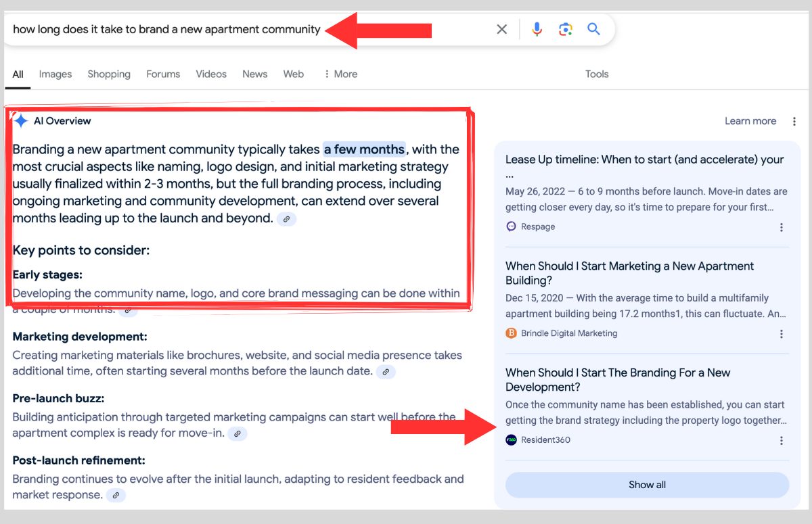Switch to the Images tab

point(55,74)
